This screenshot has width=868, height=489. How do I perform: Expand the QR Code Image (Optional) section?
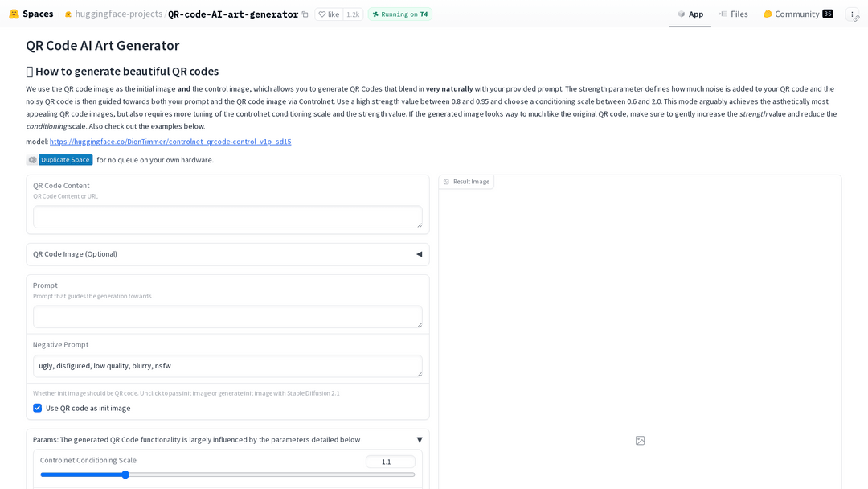[419, 254]
